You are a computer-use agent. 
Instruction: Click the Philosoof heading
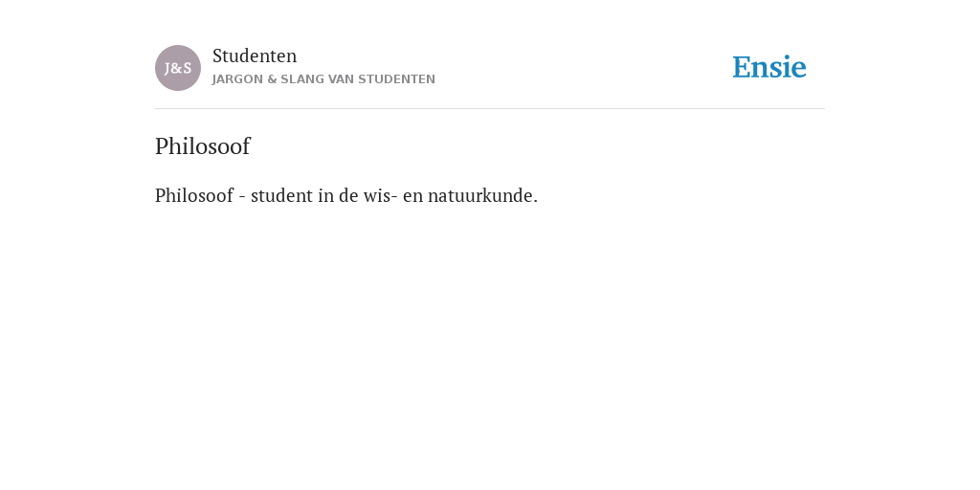[x=203, y=146]
